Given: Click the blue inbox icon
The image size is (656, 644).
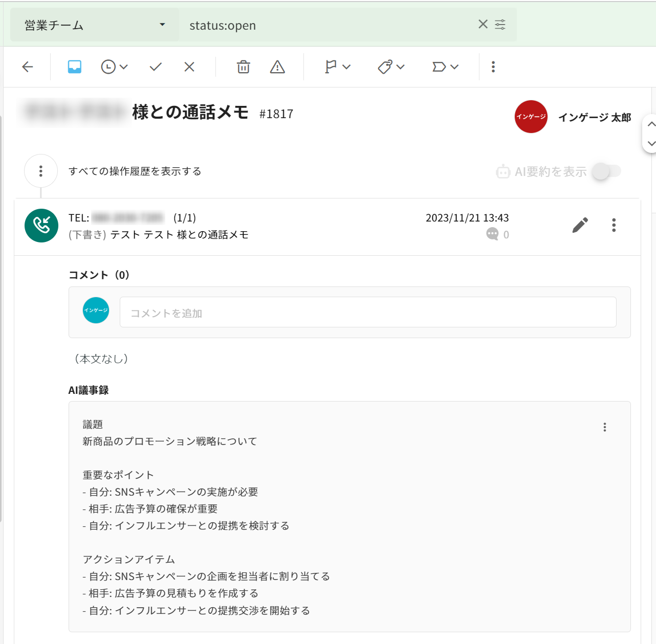Looking at the screenshot, I should point(75,66).
